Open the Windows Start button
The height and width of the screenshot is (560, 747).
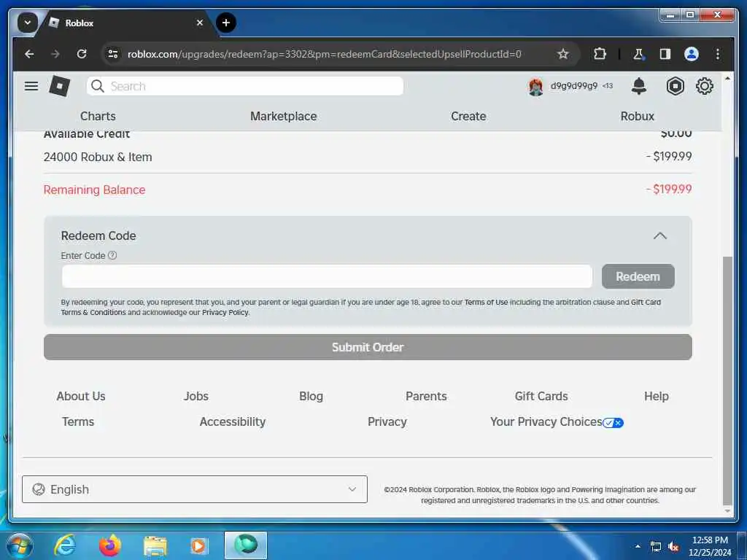pyautogui.click(x=19, y=545)
